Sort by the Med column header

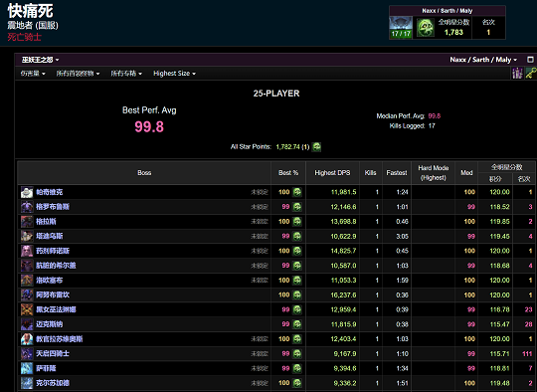click(x=466, y=173)
